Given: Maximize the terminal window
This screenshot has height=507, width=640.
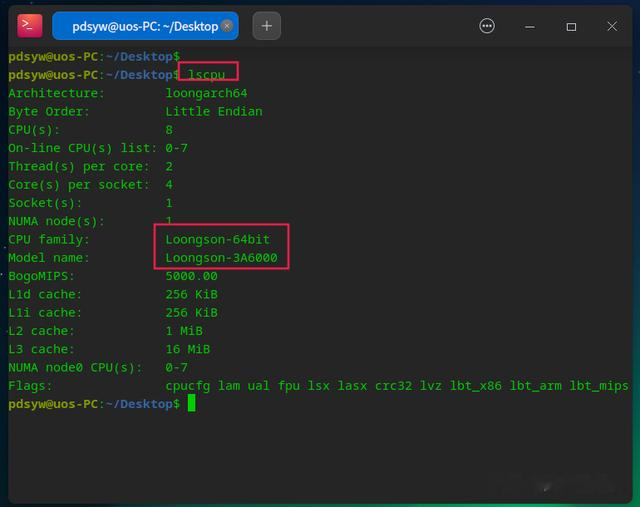Looking at the screenshot, I should pyautogui.click(x=571, y=27).
